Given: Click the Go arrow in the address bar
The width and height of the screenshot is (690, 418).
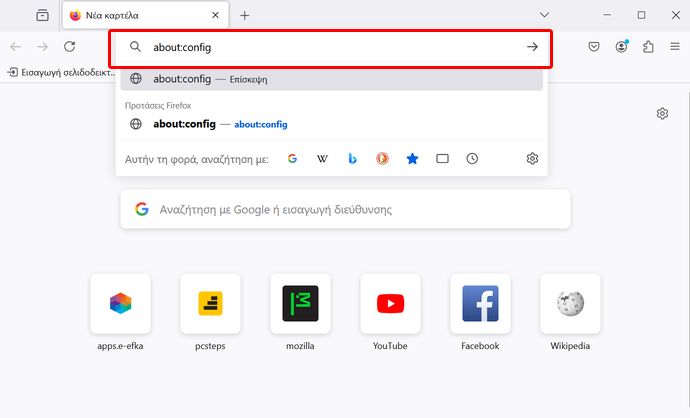Looking at the screenshot, I should 532,47.
